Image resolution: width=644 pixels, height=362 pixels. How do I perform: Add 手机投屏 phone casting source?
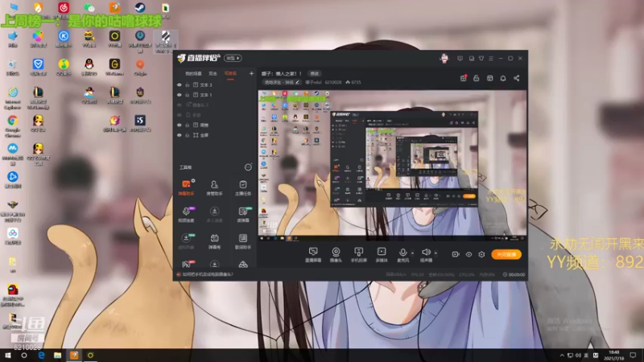pyautogui.click(x=358, y=254)
